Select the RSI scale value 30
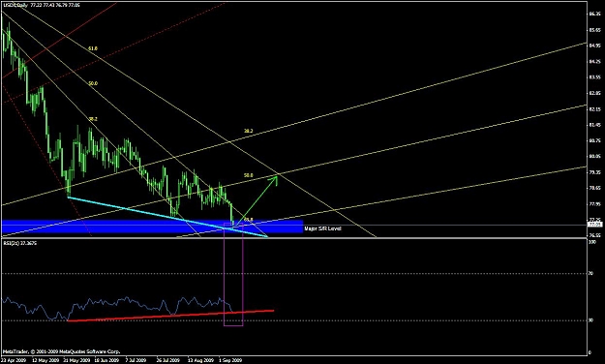Image resolution: width=605 pixels, height=364 pixels. [591, 320]
